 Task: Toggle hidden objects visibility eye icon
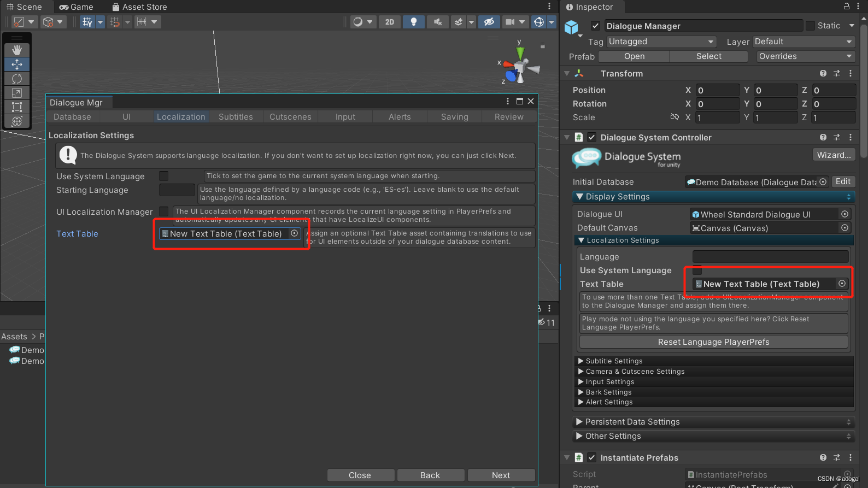click(x=489, y=22)
